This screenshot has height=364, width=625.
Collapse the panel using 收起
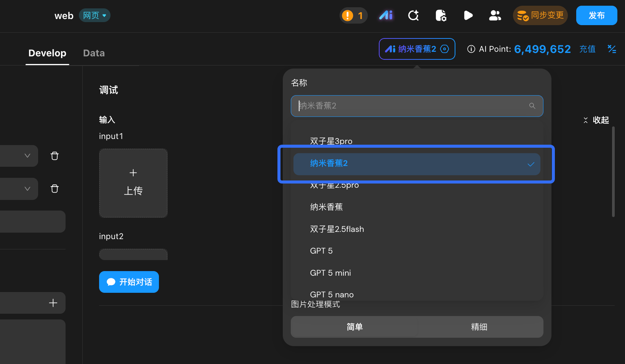[x=596, y=120]
